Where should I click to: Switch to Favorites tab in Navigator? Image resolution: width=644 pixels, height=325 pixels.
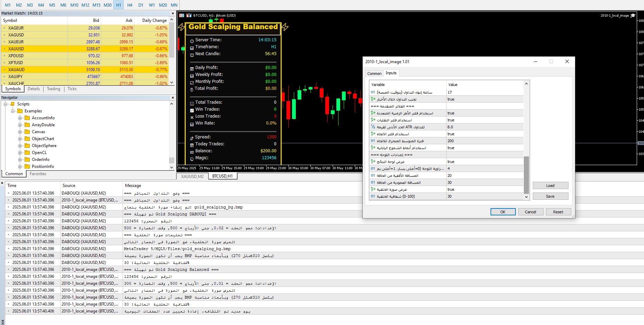click(x=38, y=174)
